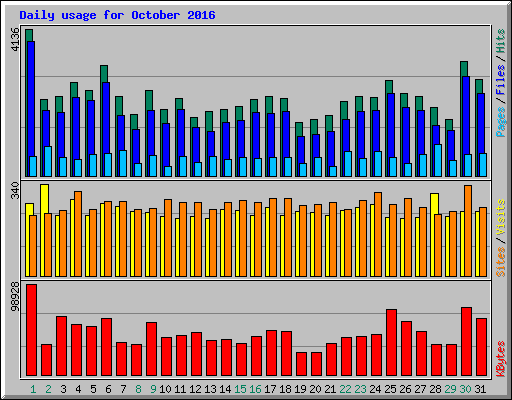
Task: Select day 8 on the x-axis
Action: click(x=138, y=389)
